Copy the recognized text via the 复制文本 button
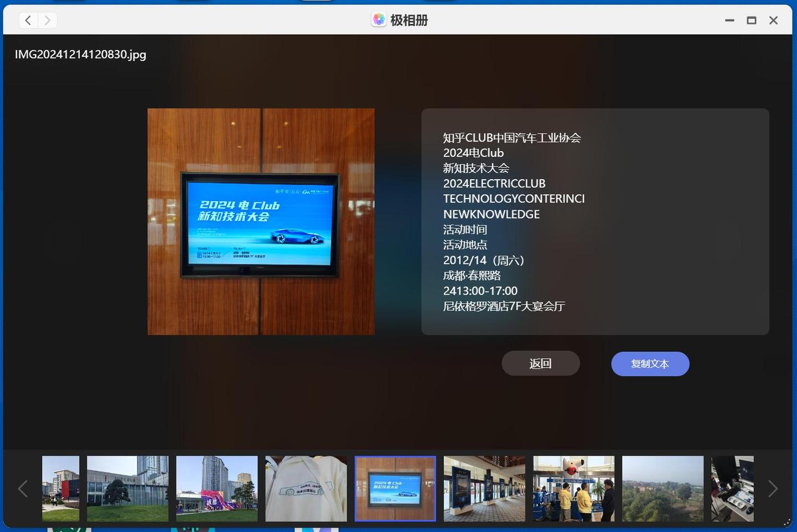The width and height of the screenshot is (797, 532). pos(650,364)
